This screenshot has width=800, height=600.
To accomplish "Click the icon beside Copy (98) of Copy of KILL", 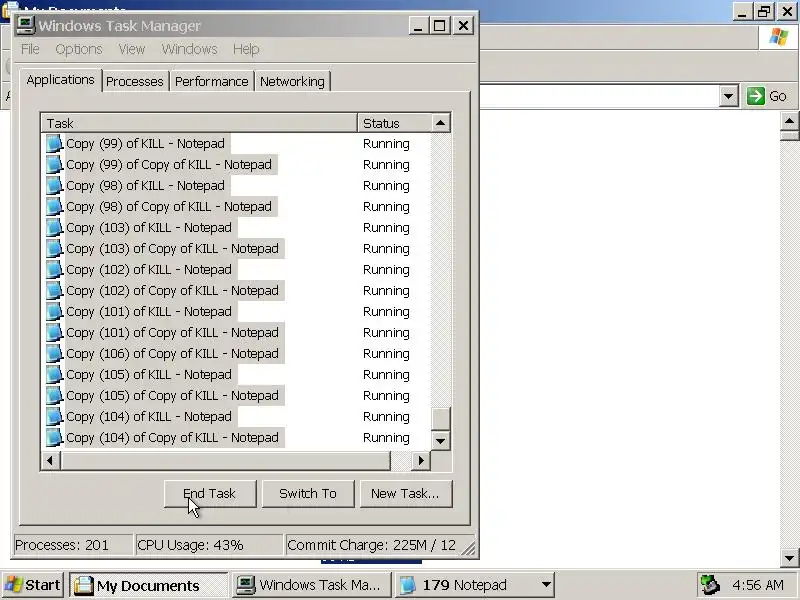I will tap(54, 207).
